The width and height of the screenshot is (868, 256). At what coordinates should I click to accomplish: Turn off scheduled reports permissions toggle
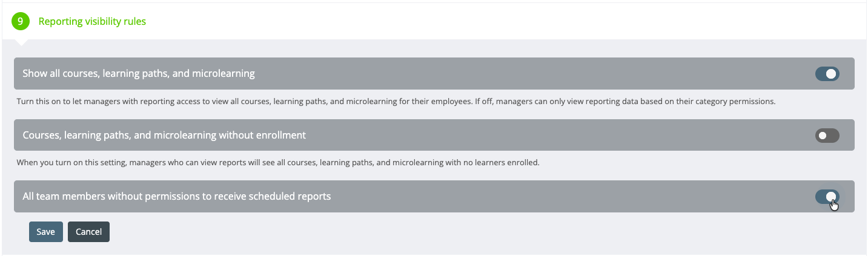pyautogui.click(x=827, y=196)
